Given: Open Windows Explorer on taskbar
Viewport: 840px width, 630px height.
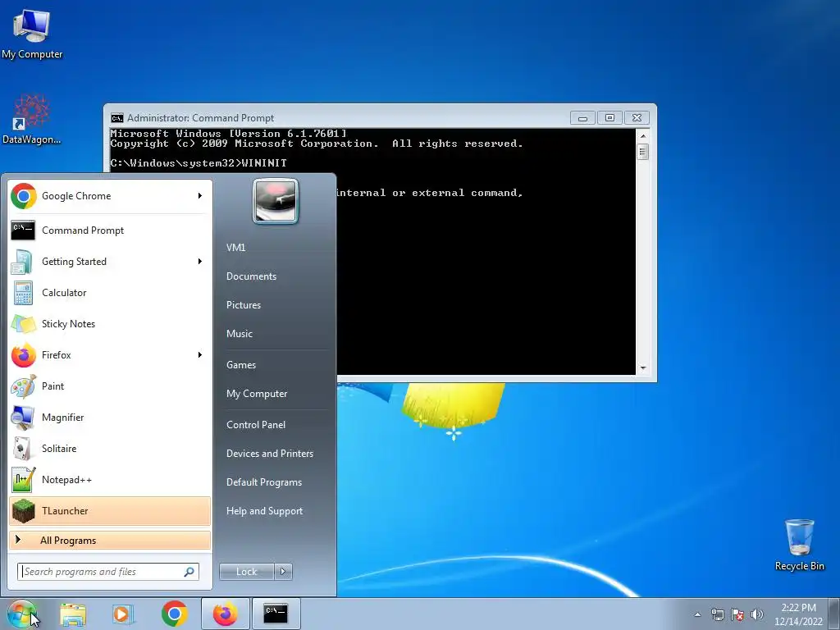Looking at the screenshot, I should pos(73,614).
